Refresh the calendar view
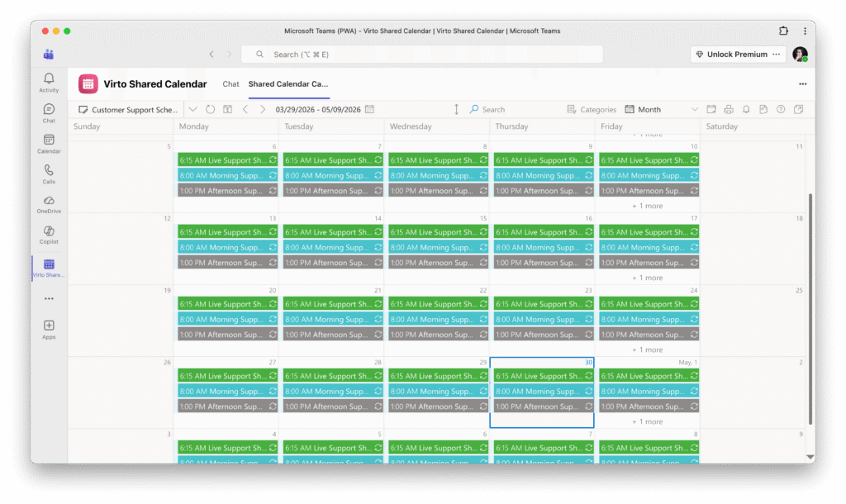The height and width of the screenshot is (504, 846). (210, 109)
